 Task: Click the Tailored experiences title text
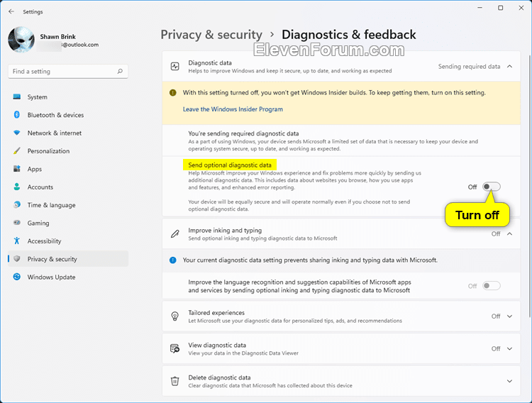click(216, 313)
